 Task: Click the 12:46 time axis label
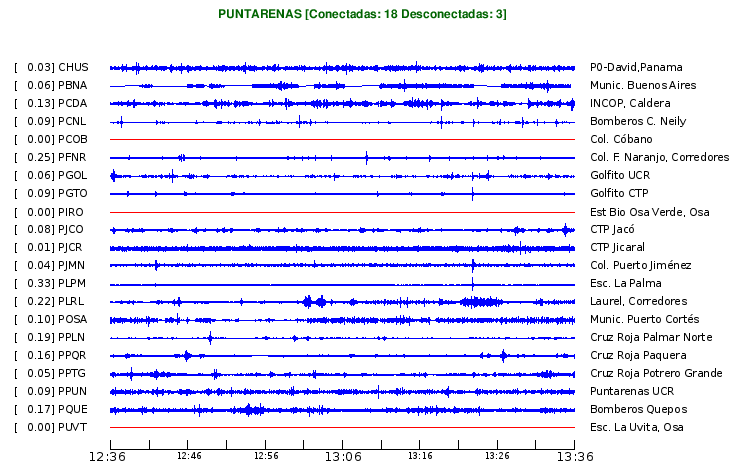pos(189,456)
